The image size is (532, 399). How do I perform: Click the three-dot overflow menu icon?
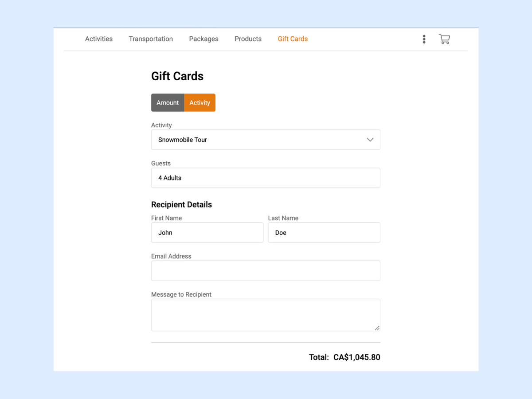click(x=424, y=39)
